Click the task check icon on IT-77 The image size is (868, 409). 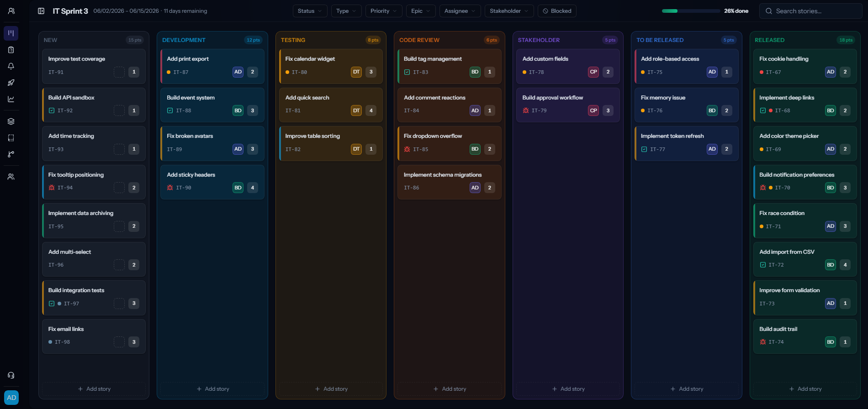644,149
